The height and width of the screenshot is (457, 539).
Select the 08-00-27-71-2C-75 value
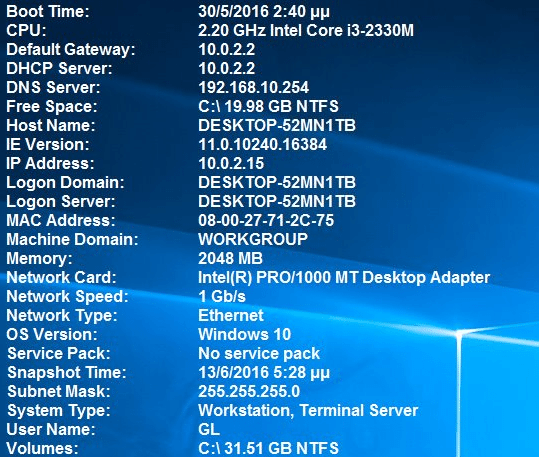266,220
